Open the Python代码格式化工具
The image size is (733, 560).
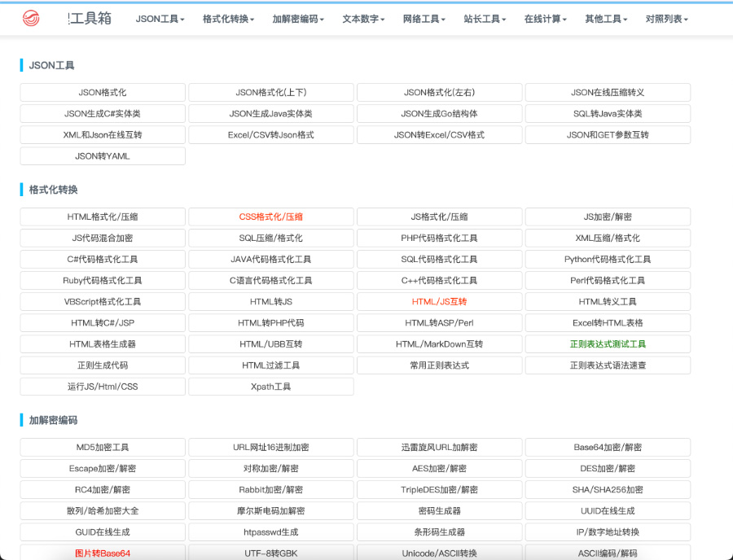(x=608, y=260)
